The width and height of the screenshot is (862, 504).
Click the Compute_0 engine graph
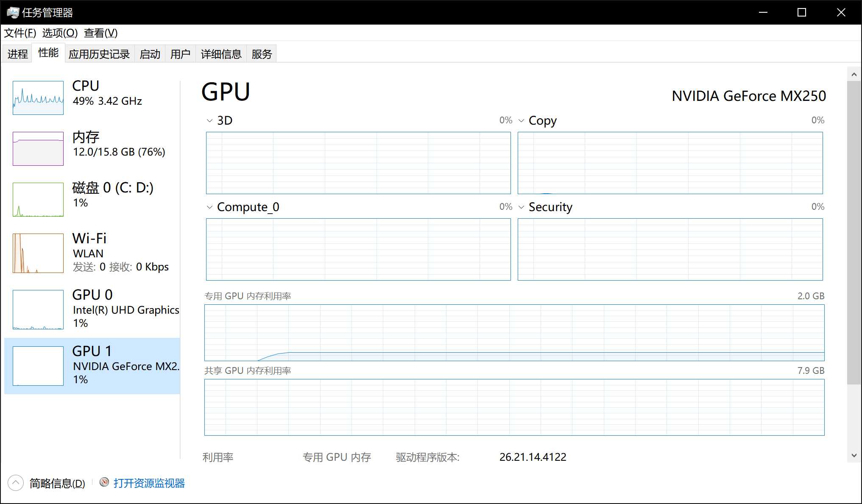click(x=358, y=250)
